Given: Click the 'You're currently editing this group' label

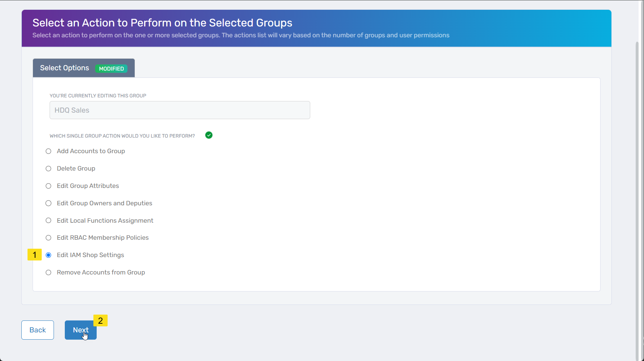Looking at the screenshot, I should 98,96.
